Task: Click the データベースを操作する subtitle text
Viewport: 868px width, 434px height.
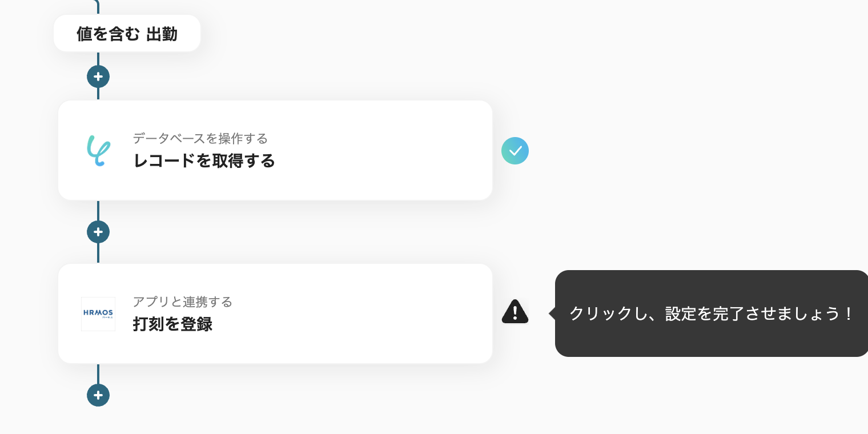Action: click(x=200, y=138)
